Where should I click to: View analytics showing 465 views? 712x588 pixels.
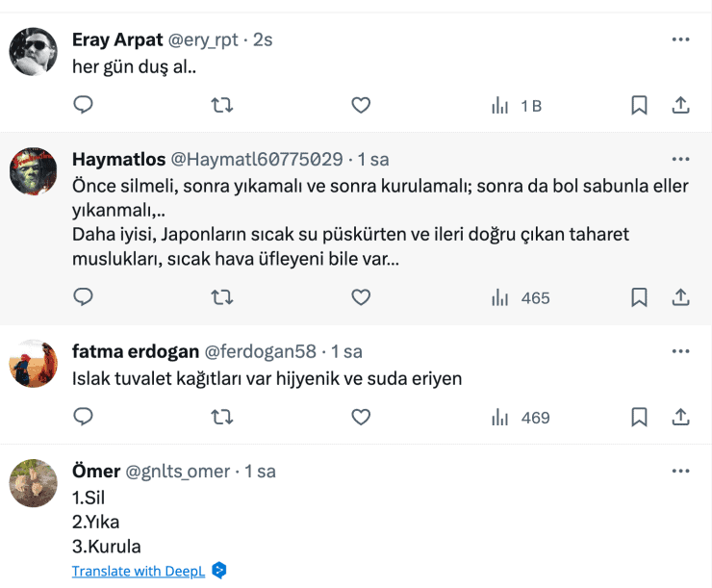pos(521,297)
